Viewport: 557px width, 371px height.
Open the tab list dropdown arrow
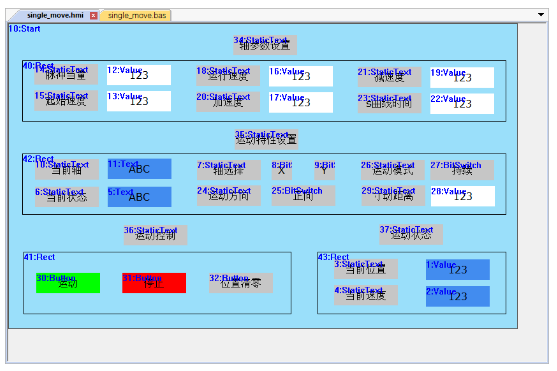pos(541,15)
